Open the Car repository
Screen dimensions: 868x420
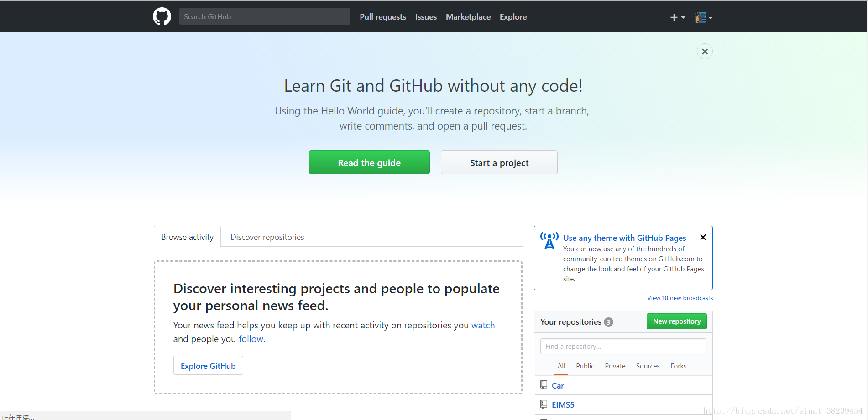click(558, 386)
